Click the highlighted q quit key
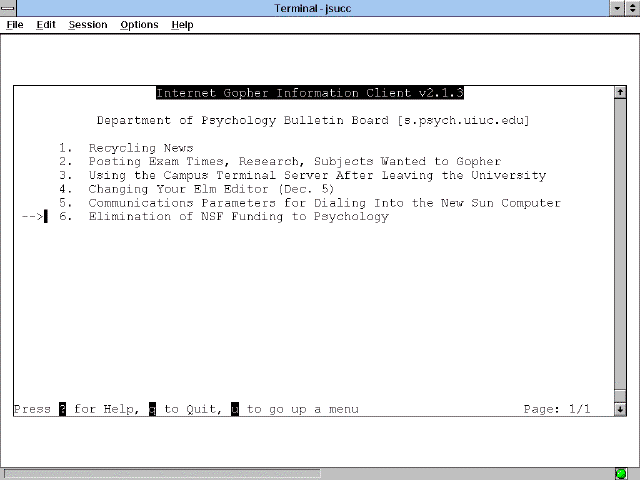Viewport: 640px width, 480px height. click(x=152, y=409)
